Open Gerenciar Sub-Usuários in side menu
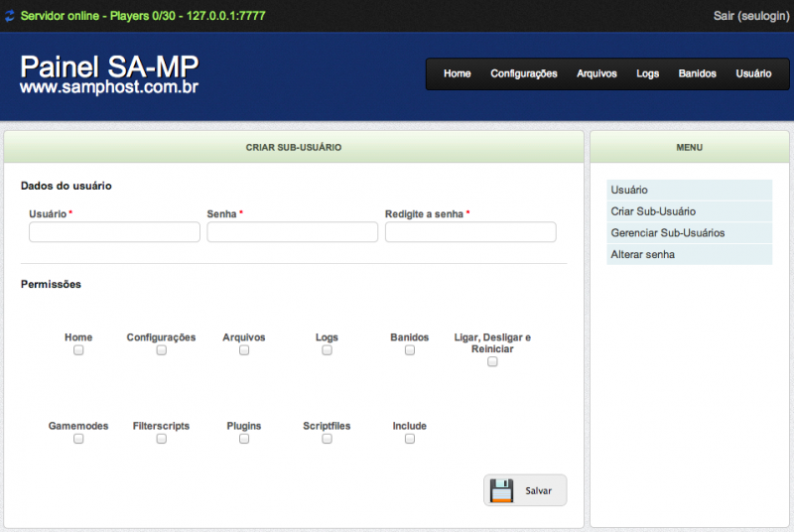794x532 pixels. [689, 233]
